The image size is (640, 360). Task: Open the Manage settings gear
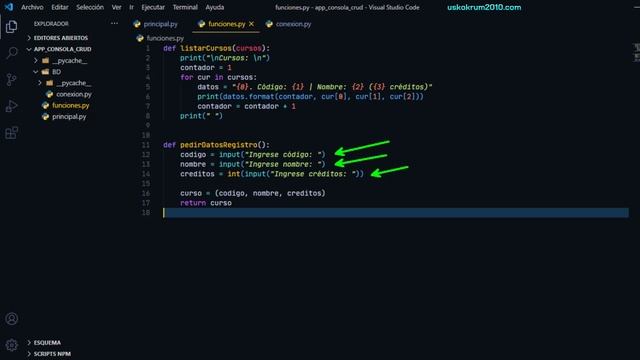[x=11, y=345]
